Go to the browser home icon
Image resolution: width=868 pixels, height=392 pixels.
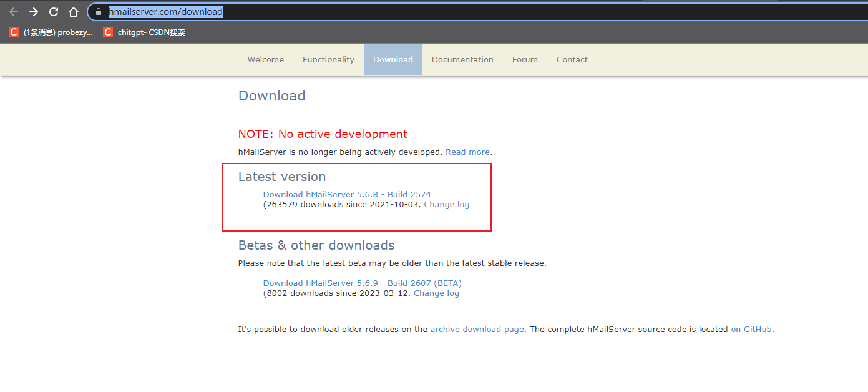pos(74,12)
